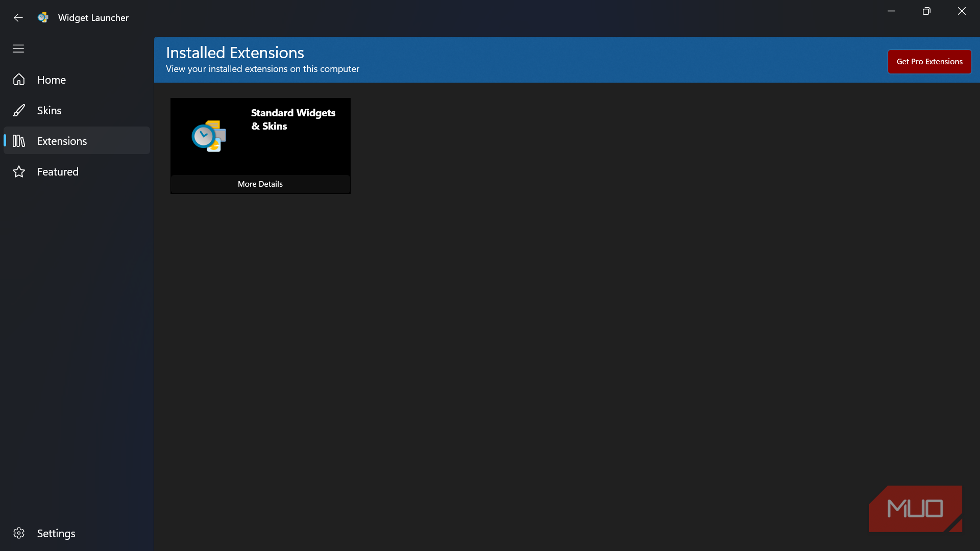Screen dimensions: 980x551
Task: Click 'View your installed extensions' subtitle
Action: pyautogui.click(x=262, y=69)
